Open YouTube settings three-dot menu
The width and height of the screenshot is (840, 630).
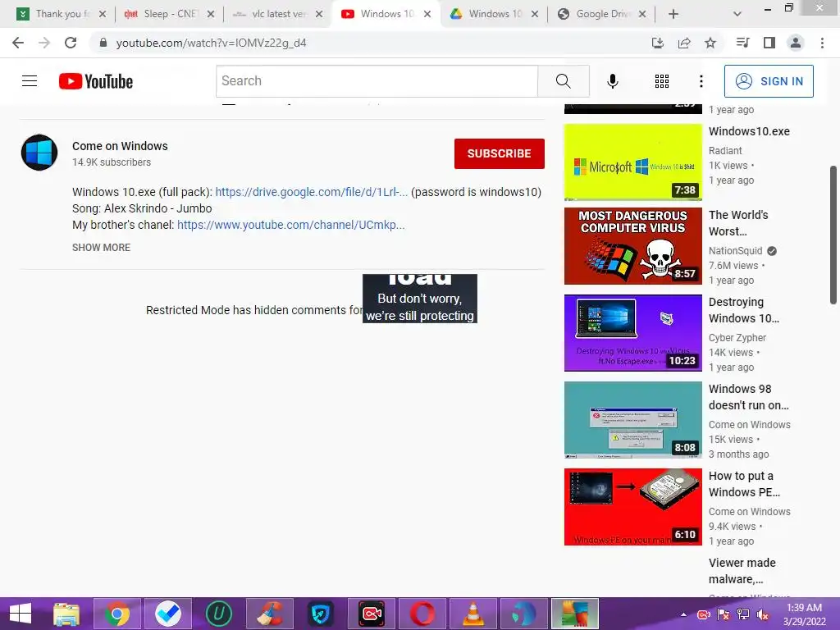[x=701, y=81]
